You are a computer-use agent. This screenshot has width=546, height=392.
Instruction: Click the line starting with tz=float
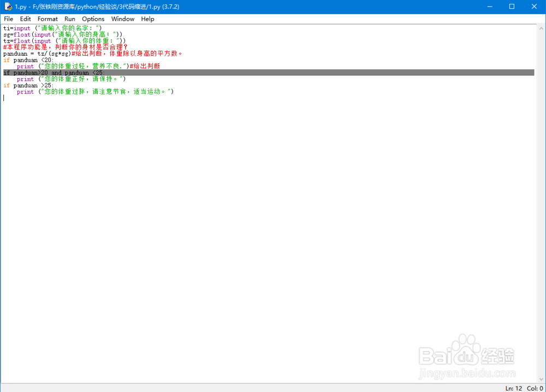64,41
